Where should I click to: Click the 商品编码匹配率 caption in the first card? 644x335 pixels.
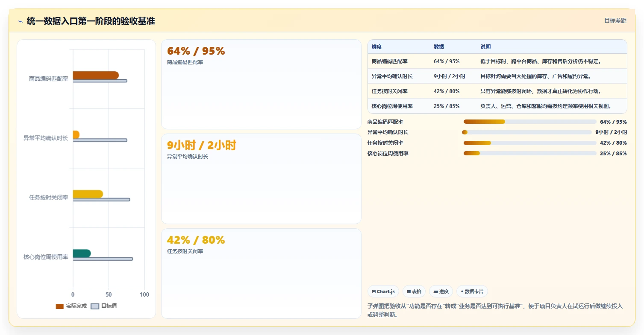pos(185,62)
